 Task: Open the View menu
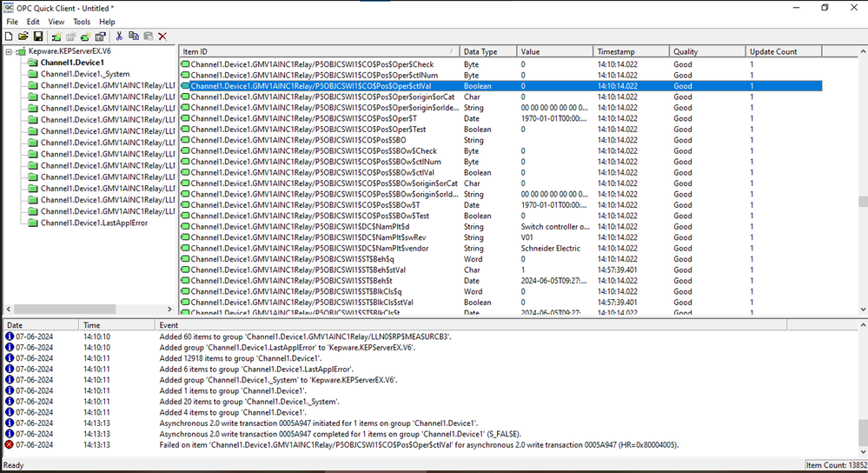pos(56,22)
